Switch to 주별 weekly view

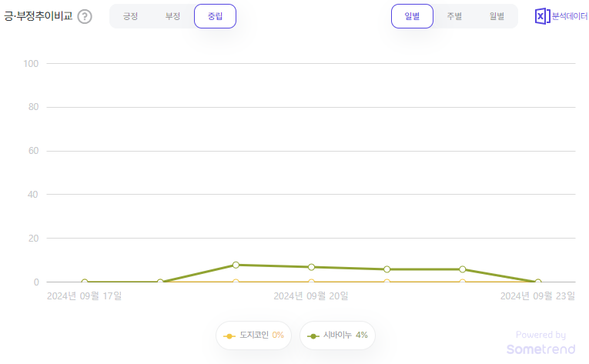pyautogui.click(x=454, y=16)
